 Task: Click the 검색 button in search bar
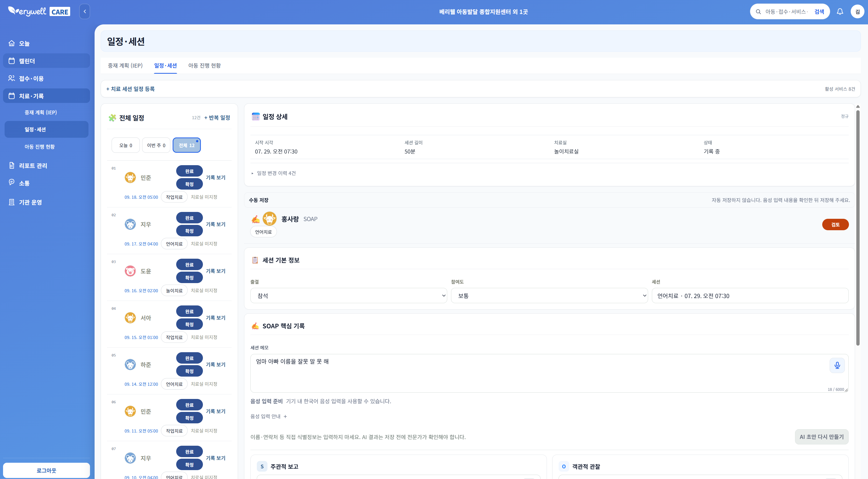(x=819, y=12)
